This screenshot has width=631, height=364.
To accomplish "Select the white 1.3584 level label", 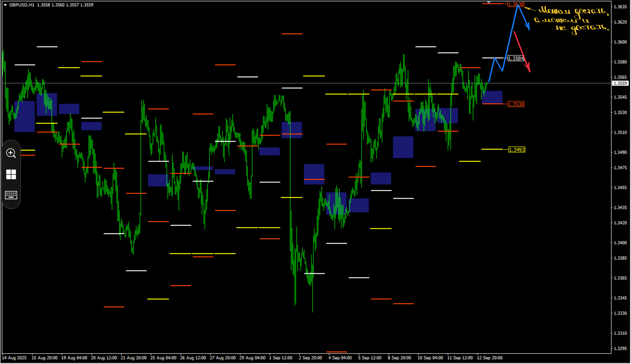I will pos(516,58).
